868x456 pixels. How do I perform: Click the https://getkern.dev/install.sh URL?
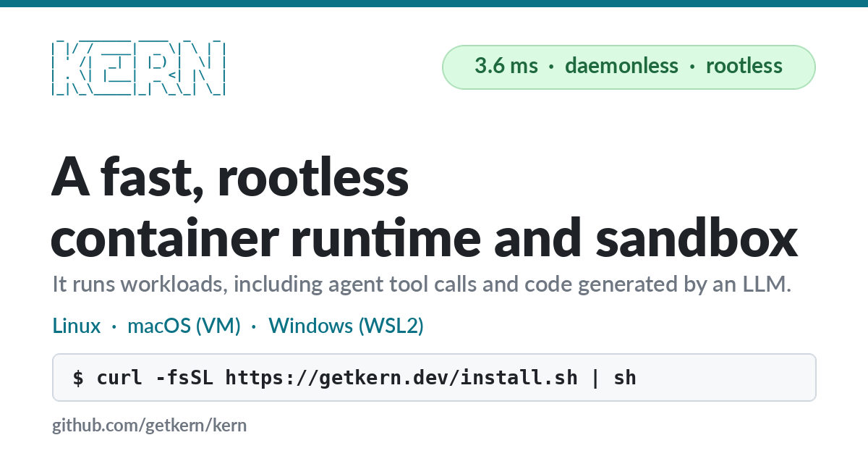tap(401, 377)
